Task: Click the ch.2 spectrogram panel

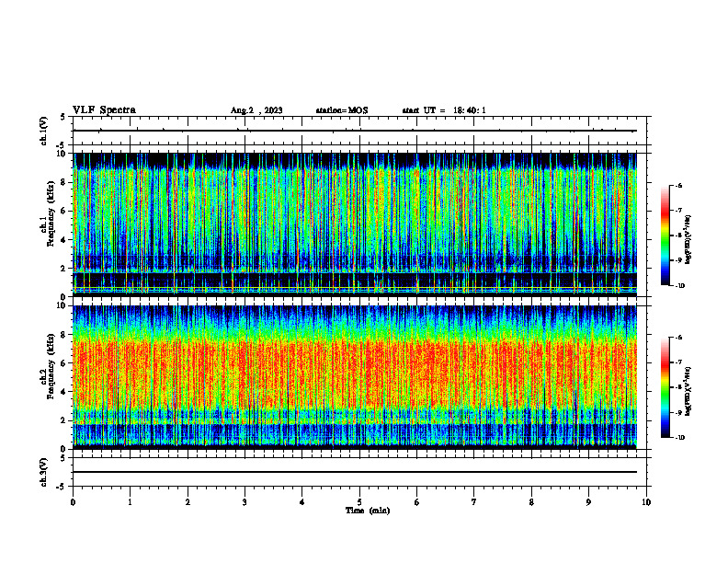Action: [x=355, y=377]
